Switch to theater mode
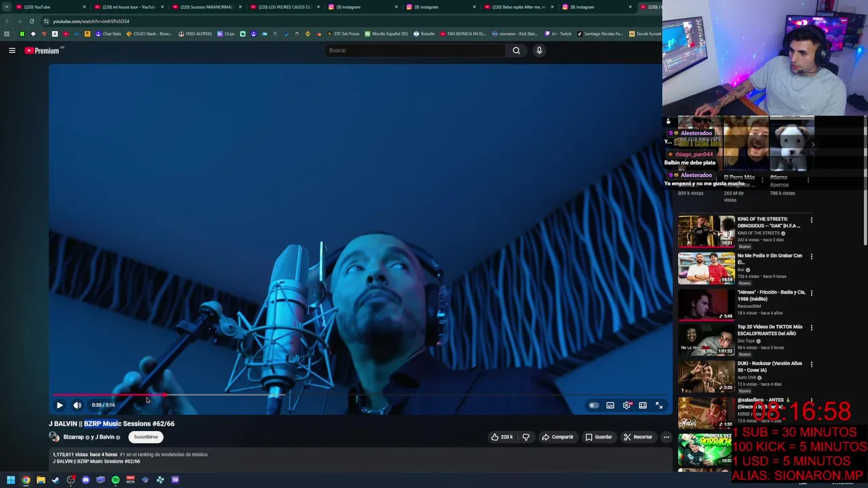The width and height of the screenshot is (868, 488). pyautogui.click(x=643, y=405)
